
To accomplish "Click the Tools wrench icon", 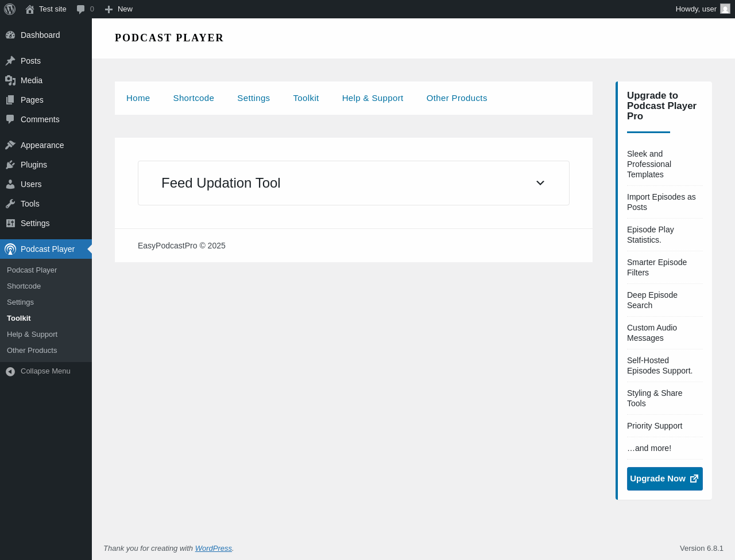I will pyautogui.click(x=10, y=204).
